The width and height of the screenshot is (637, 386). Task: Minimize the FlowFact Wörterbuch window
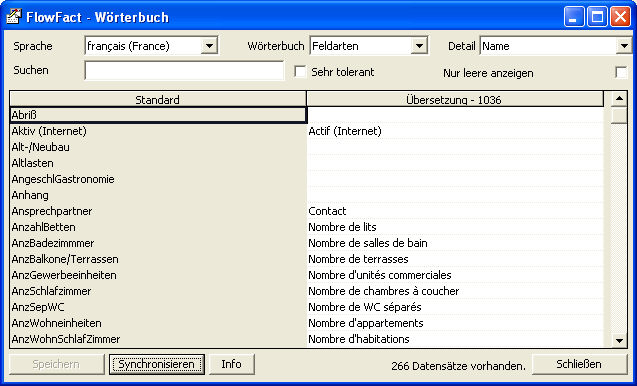coord(574,17)
